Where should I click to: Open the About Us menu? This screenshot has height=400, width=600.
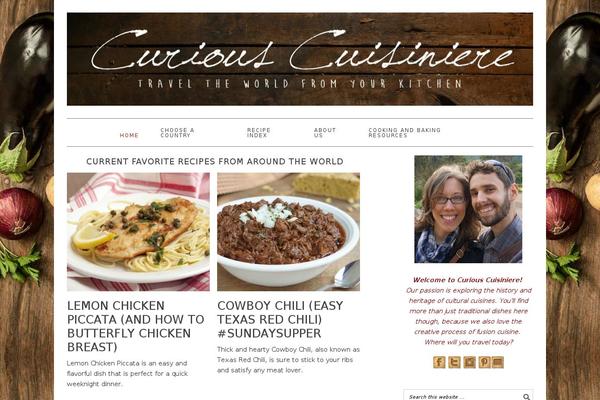pyautogui.click(x=324, y=133)
